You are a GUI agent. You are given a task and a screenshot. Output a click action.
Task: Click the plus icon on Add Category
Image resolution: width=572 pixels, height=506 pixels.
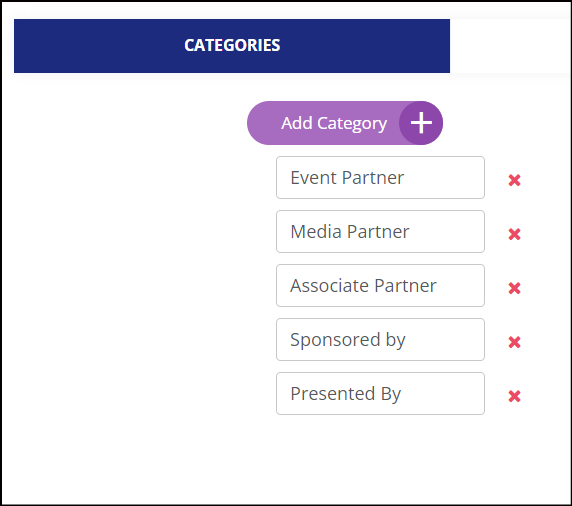(x=421, y=123)
